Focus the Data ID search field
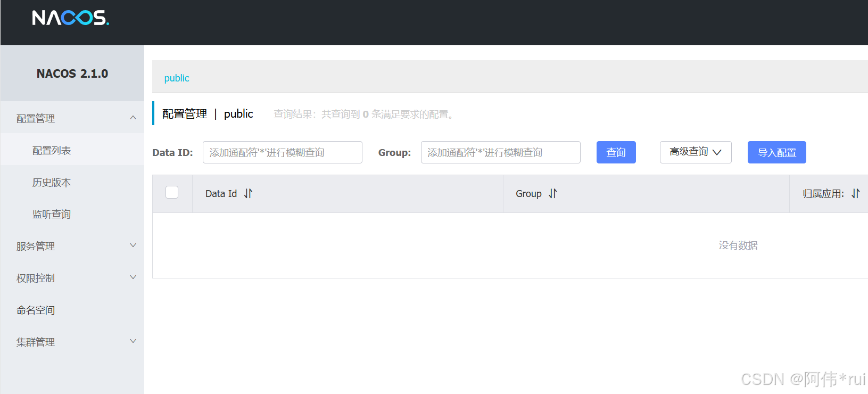Image resolution: width=868 pixels, height=394 pixels. 283,152
